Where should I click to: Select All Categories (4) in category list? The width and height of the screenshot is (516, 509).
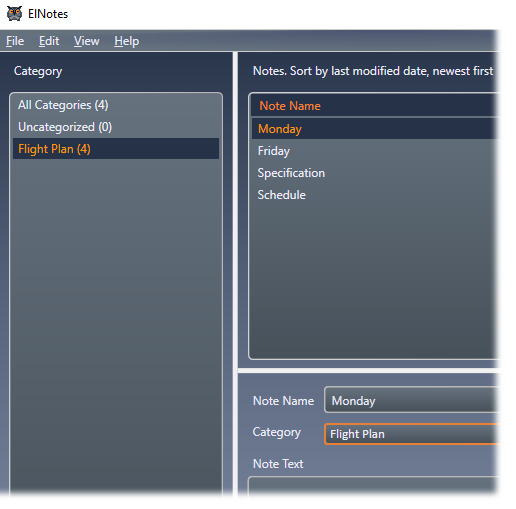coord(116,105)
